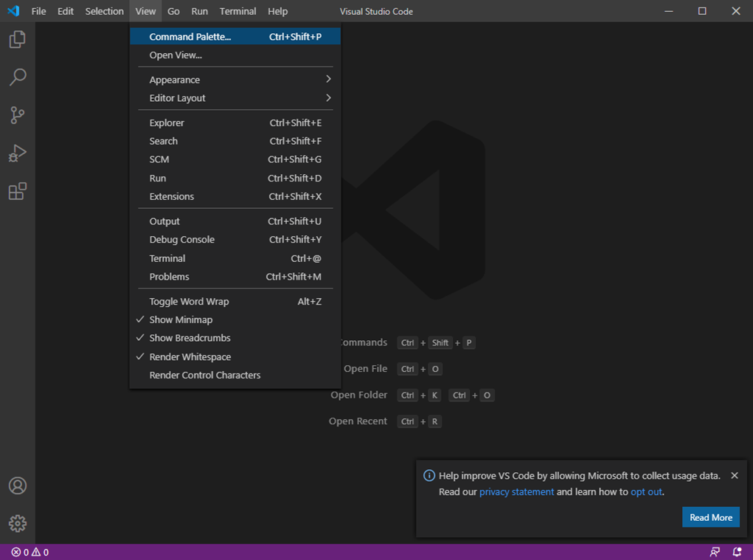This screenshot has width=753, height=560.
Task: Close the open View menu
Action: [x=145, y=11]
